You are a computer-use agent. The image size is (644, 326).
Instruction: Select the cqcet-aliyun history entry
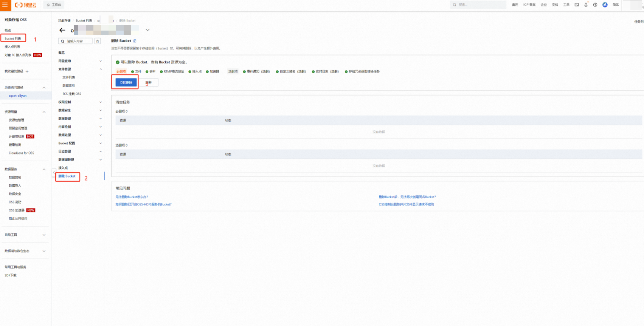click(18, 96)
